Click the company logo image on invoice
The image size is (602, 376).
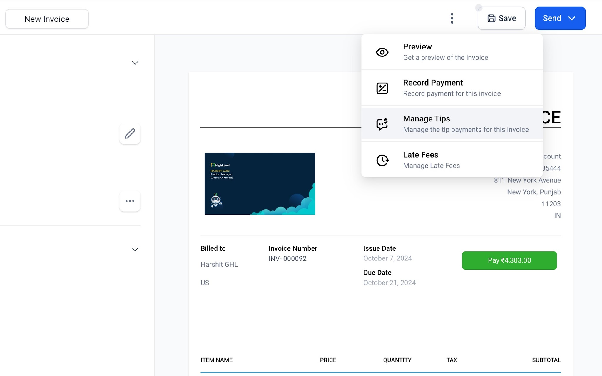pos(260,184)
